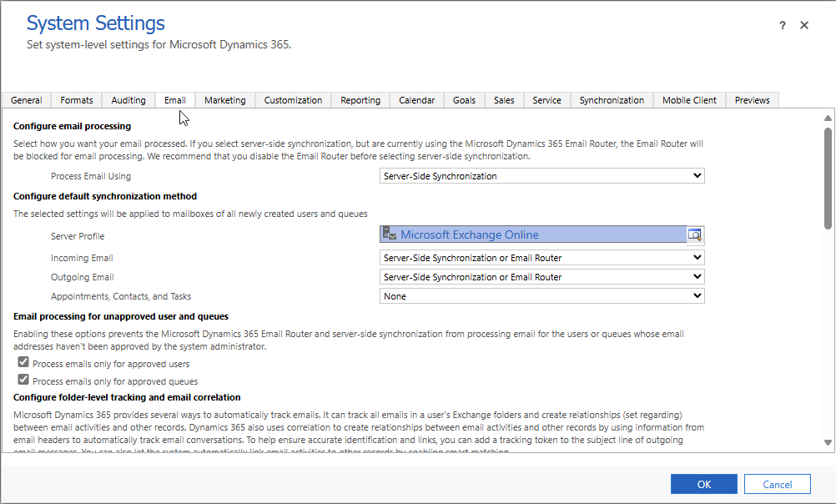Toggle Process emails only for approved queues
This screenshot has height=504, width=836.
coord(23,380)
